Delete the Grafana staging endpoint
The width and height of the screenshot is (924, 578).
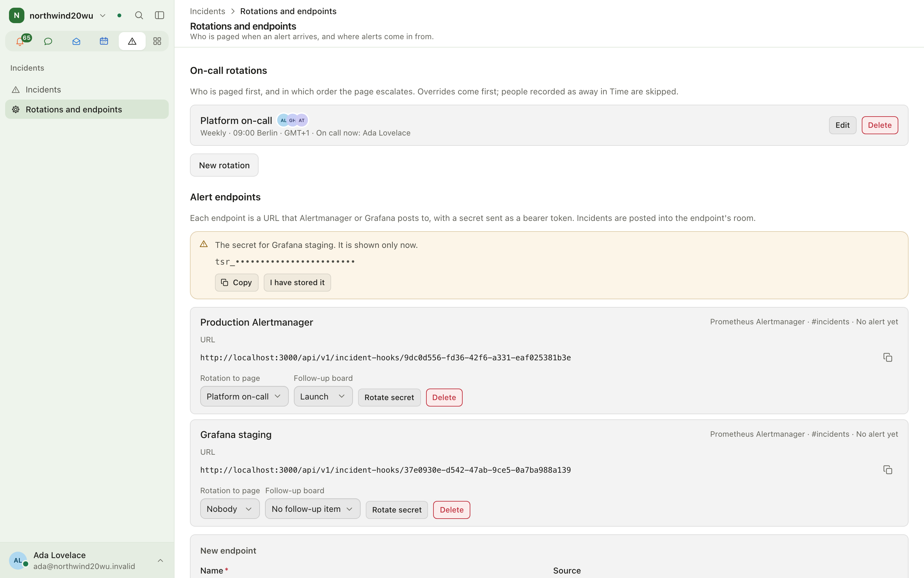pos(452,510)
